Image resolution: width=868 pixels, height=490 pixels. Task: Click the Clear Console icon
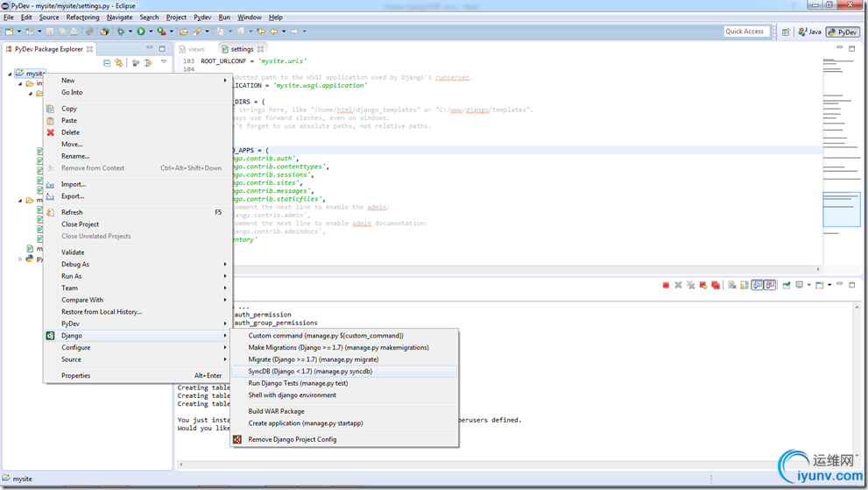click(x=732, y=285)
